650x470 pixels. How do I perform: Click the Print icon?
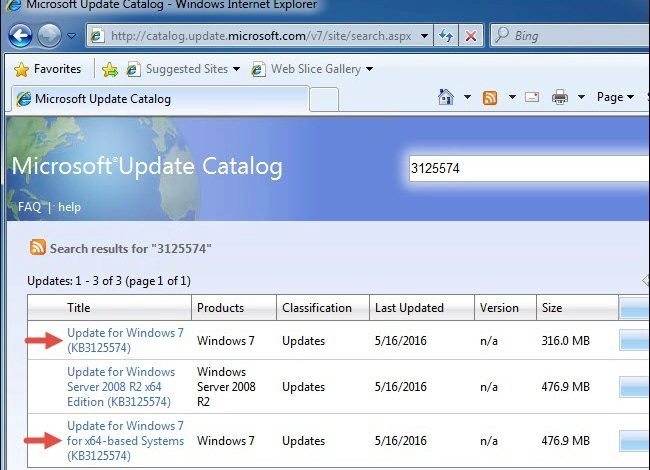(x=560, y=97)
